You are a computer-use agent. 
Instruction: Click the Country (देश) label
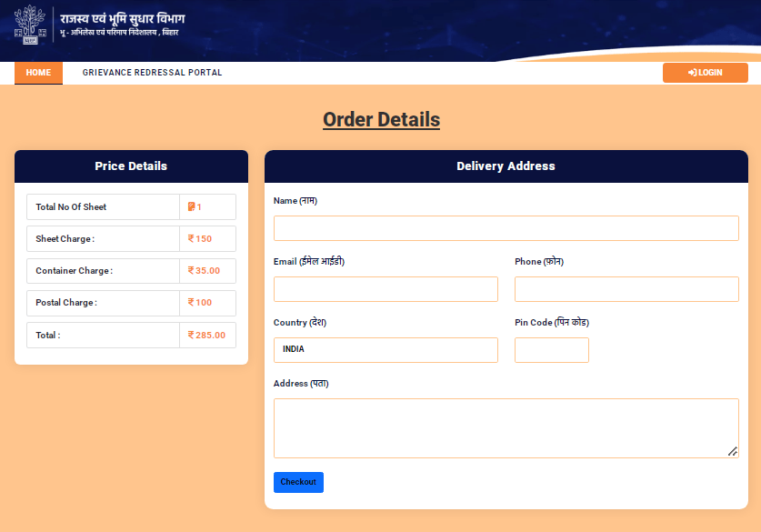pos(300,322)
